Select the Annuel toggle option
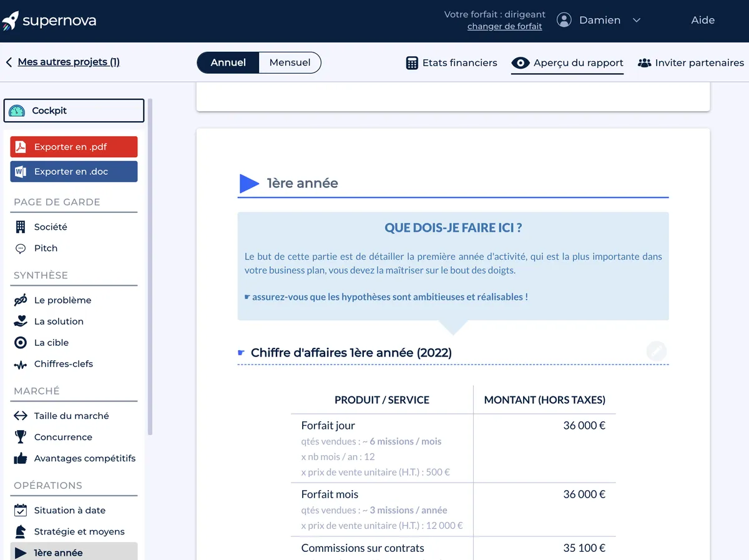 pyautogui.click(x=228, y=62)
